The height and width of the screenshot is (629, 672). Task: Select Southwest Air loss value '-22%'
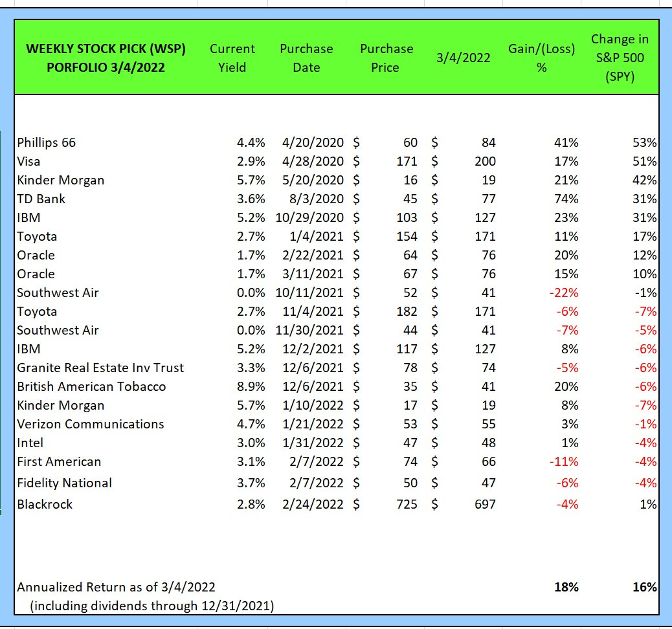(564, 292)
